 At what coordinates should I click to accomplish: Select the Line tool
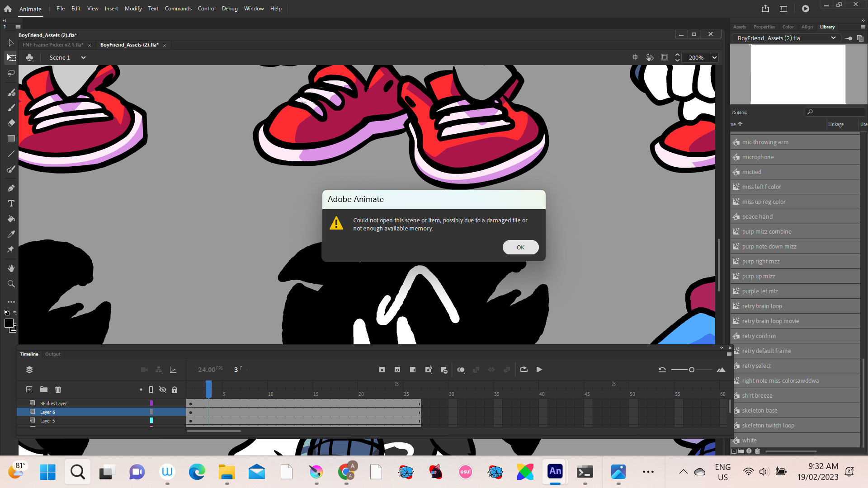pos(11,154)
